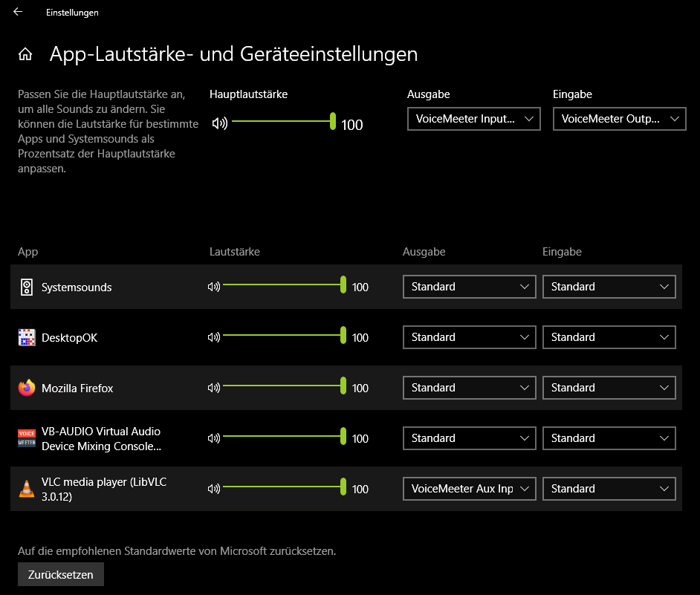This screenshot has width=700, height=595.
Task: Click the VLC media player volume slider handle
Action: click(x=343, y=486)
